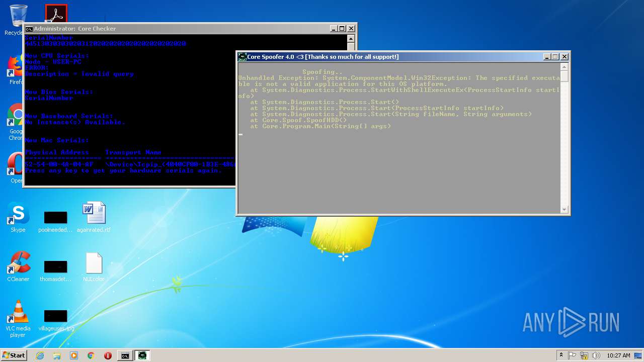Viewport: 644px width, 362px height.
Task: Click Core Checker scrollbar up arrow
Action: click(351, 39)
